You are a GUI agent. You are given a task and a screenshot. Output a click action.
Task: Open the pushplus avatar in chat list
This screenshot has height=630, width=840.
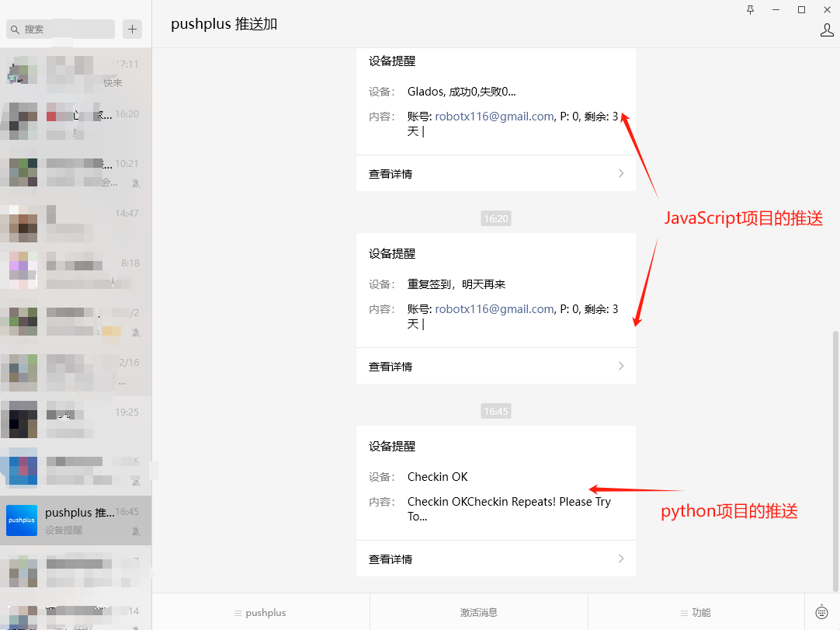click(22, 520)
